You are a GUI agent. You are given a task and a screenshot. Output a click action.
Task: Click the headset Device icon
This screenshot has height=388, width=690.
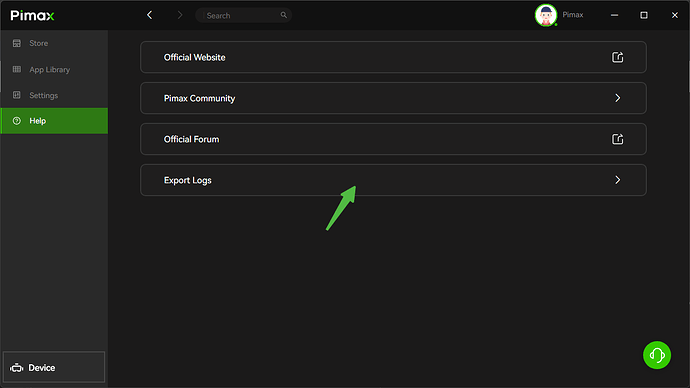coord(17,367)
